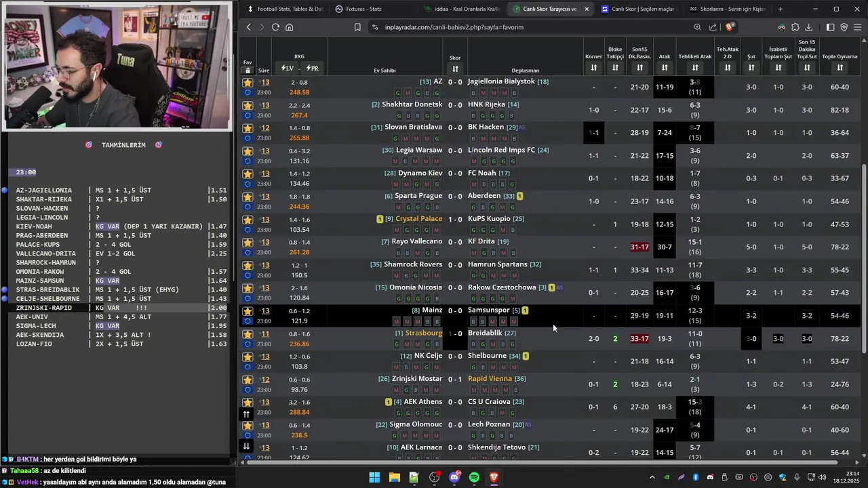Click the share icon in address bar
The width and height of the screenshot is (868, 488).
[713, 27]
